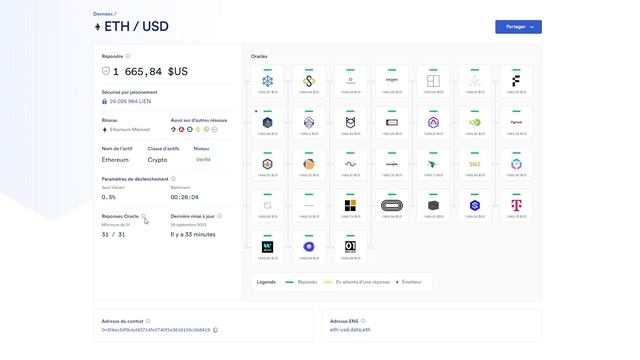Open the magenta T logo oracle card
Image resolution: width=640 pixels, height=360 pixels.
[516, 205]
